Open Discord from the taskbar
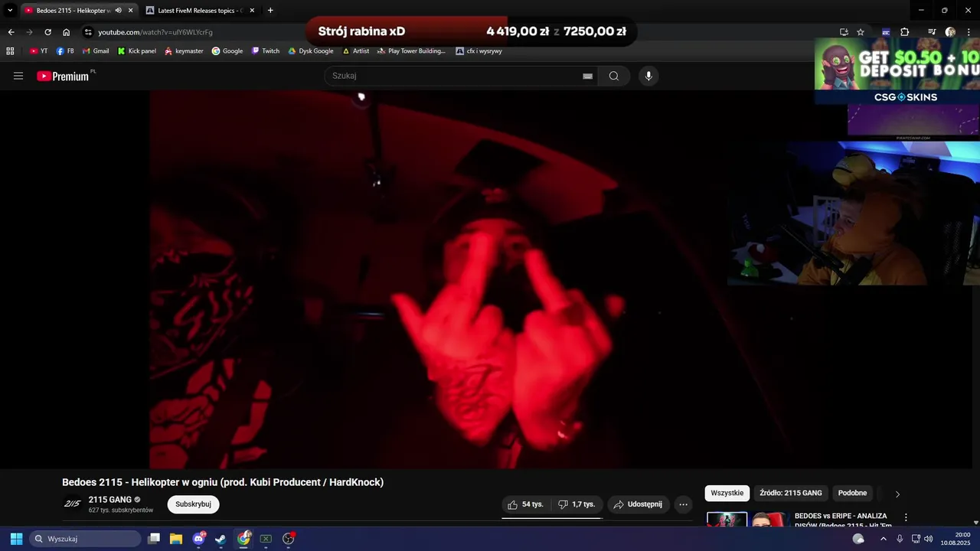Image resolution: width=980 pixels, height=551 pixels. 199,539
